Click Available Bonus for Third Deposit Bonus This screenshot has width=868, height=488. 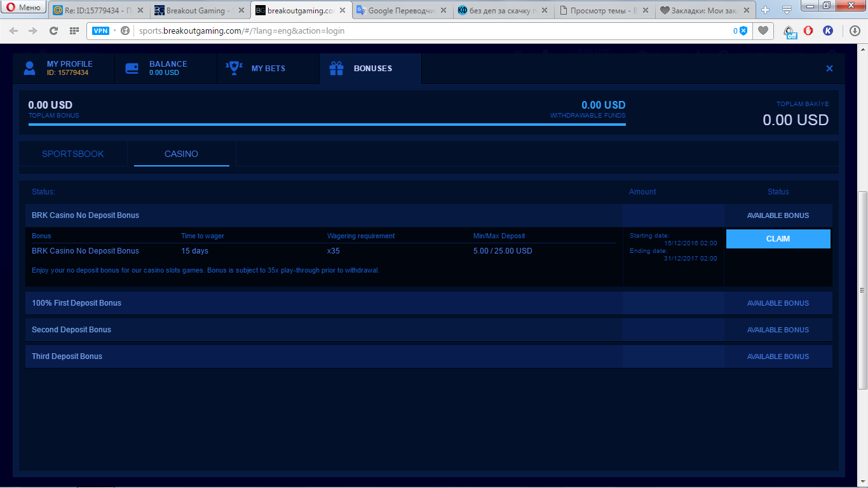coord(778,356)
